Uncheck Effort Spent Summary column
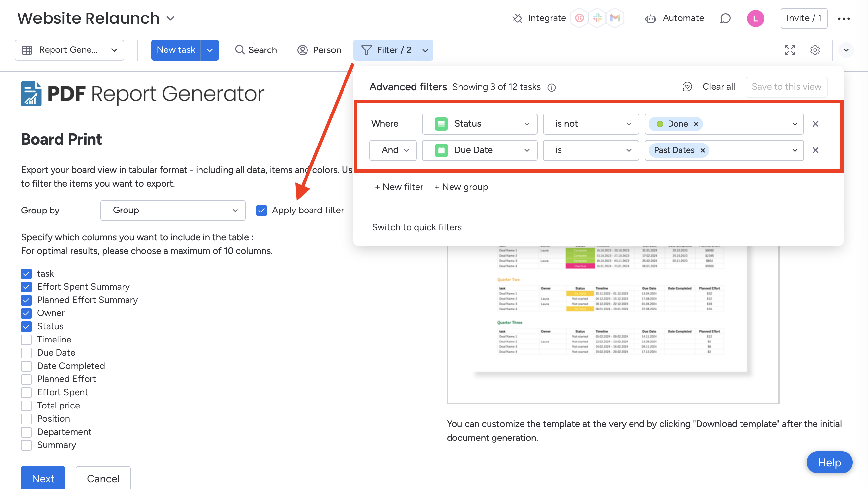 [x=26, y=287]
